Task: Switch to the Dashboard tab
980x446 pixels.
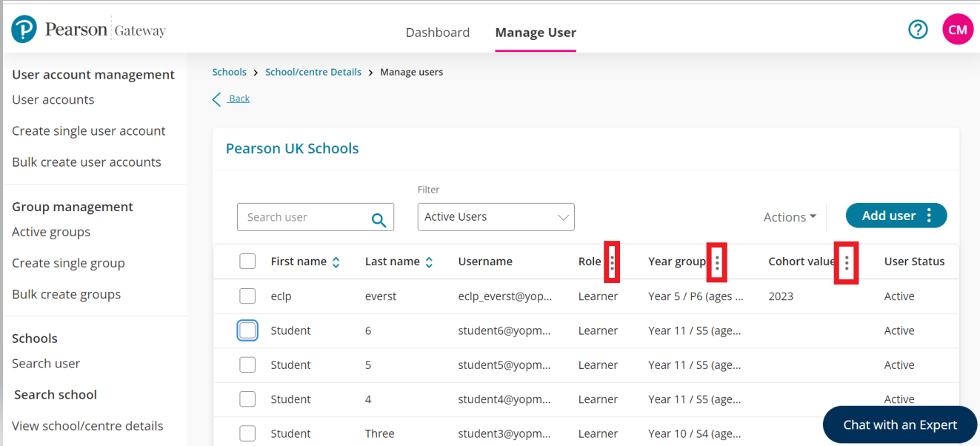Action: pyautogui.click(x=437, y=32)
